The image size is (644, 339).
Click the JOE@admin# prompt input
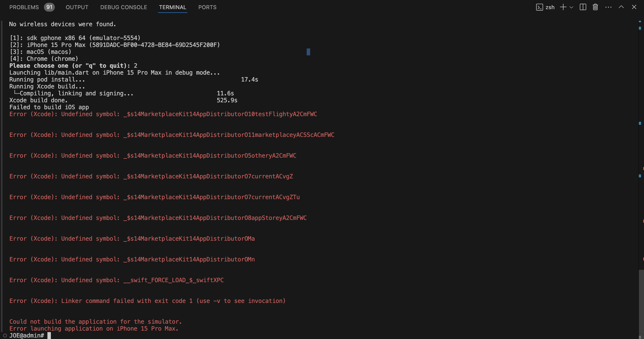point(27,336)
